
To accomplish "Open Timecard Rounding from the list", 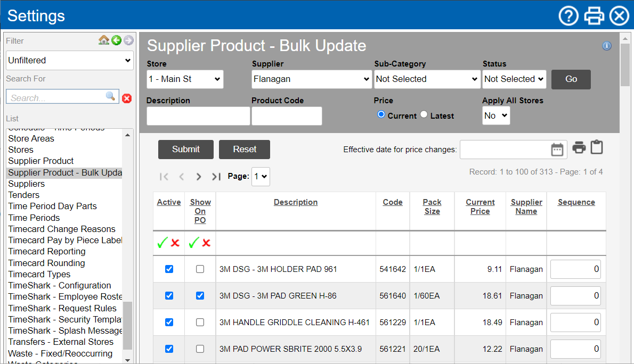I will pyautogui.click(x=46, y=263).
